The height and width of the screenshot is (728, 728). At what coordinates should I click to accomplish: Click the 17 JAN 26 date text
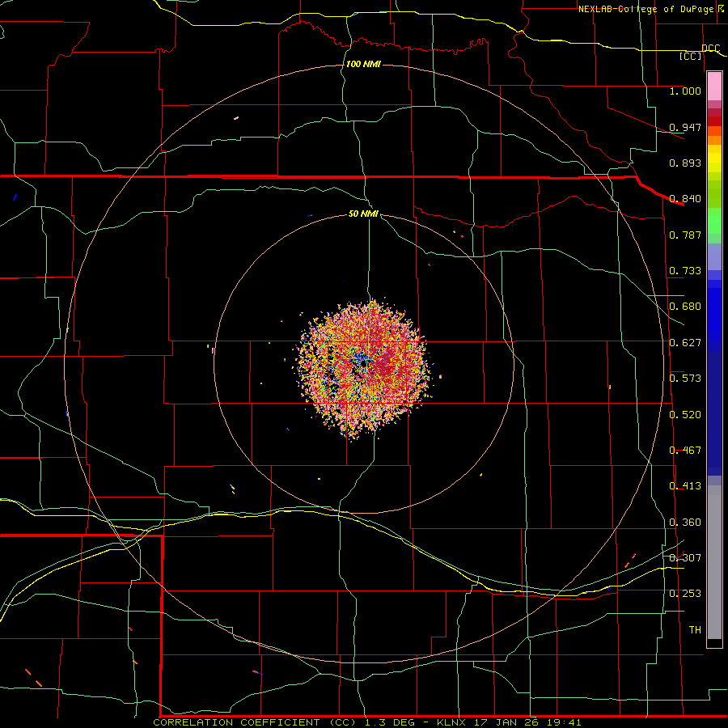pos(506,722)
